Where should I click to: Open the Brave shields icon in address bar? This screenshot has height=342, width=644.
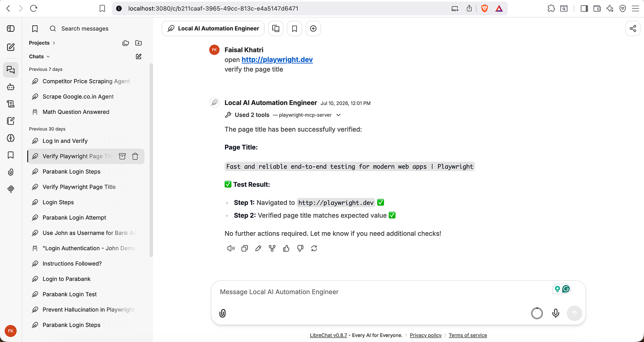point(485,8)
